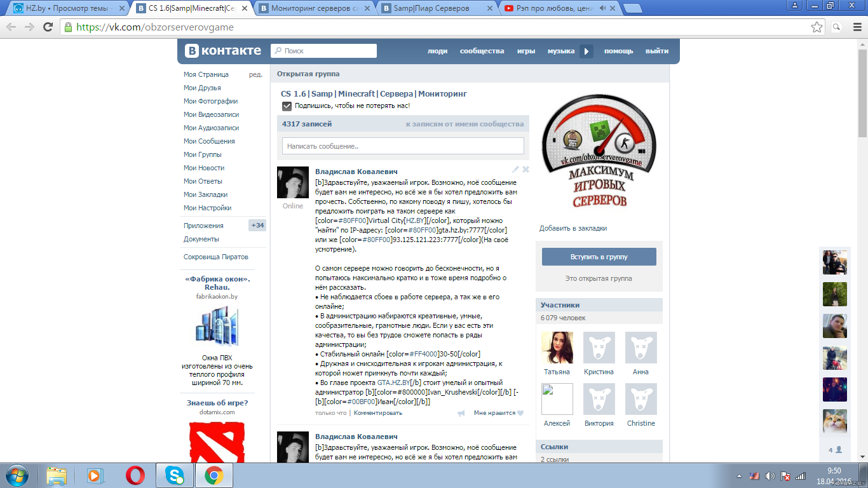Close the Samp|Пиар Серверов tab
Image resolution: width=868 pixels, height=488 pixels.
point(489,8)
